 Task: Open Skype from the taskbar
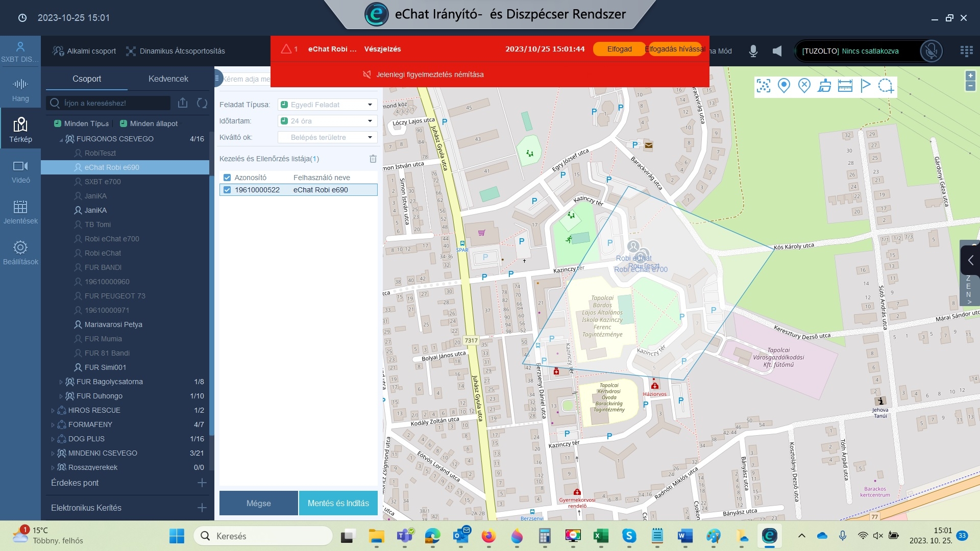[x=629, y=536]
